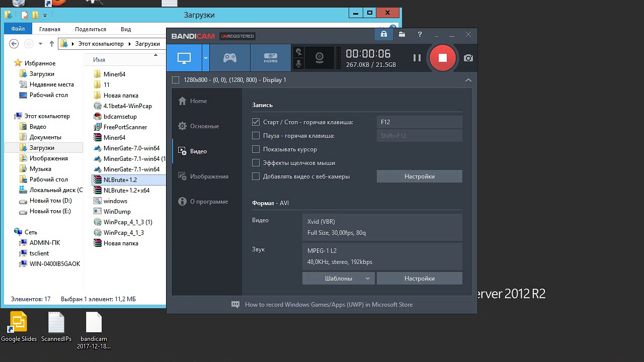The image size is (644, 362).
Task: Select the WinDump file icon
Action: pyautogui.click(x=98, y=212)
